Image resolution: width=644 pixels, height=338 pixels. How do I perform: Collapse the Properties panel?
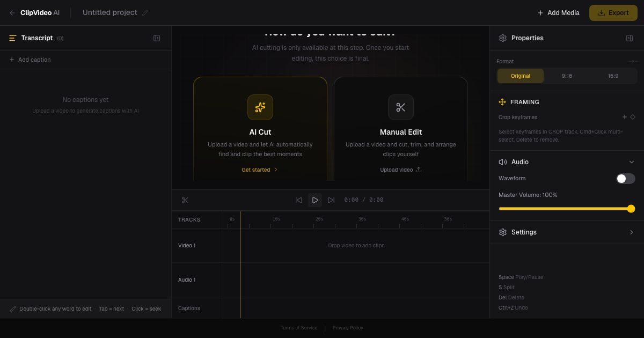click(630, 38)
